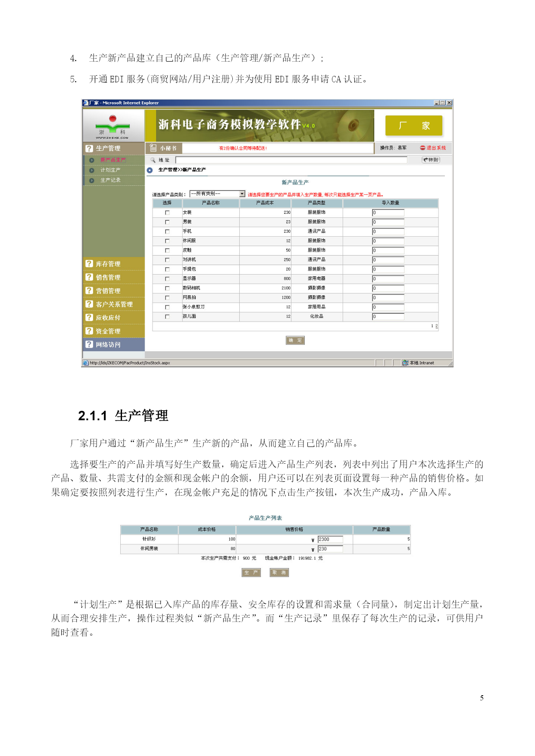
Task: Go to page 2 of the product list
Action: (x=436, y=326)
